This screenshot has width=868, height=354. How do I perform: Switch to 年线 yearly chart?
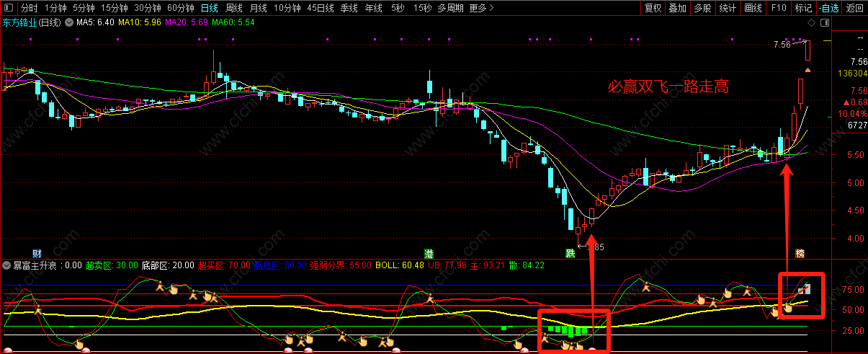pyautogui.click(x=374, y=9)
